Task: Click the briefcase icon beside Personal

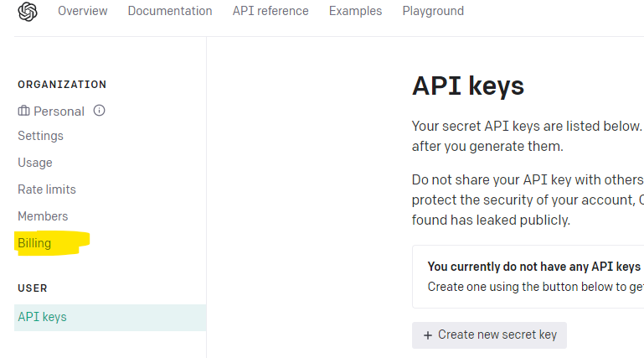Action: point(23,111)
